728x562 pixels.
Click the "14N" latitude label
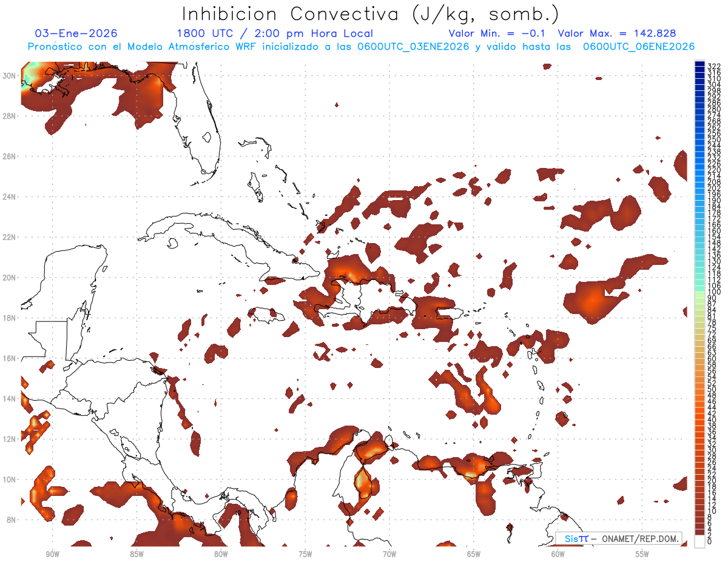[x=10, y=399]
